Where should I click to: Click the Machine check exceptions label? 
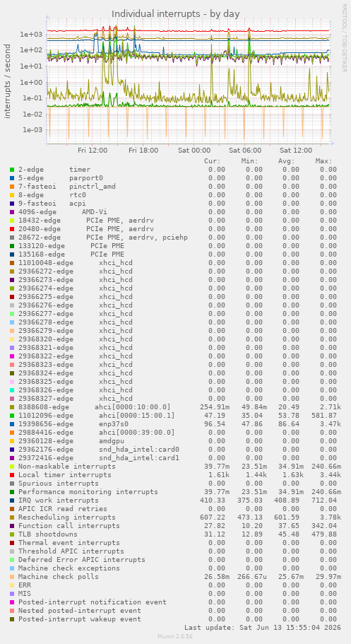click(69, 568)
